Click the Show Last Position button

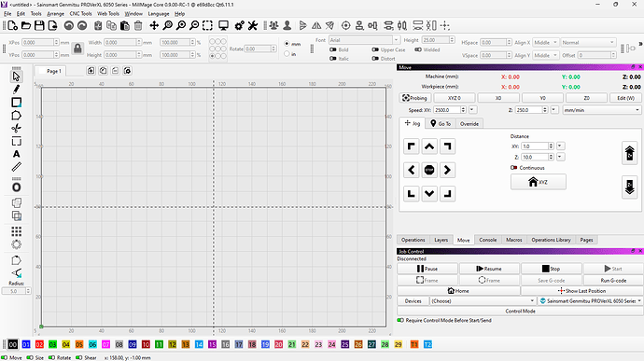[x=581, y=291]
